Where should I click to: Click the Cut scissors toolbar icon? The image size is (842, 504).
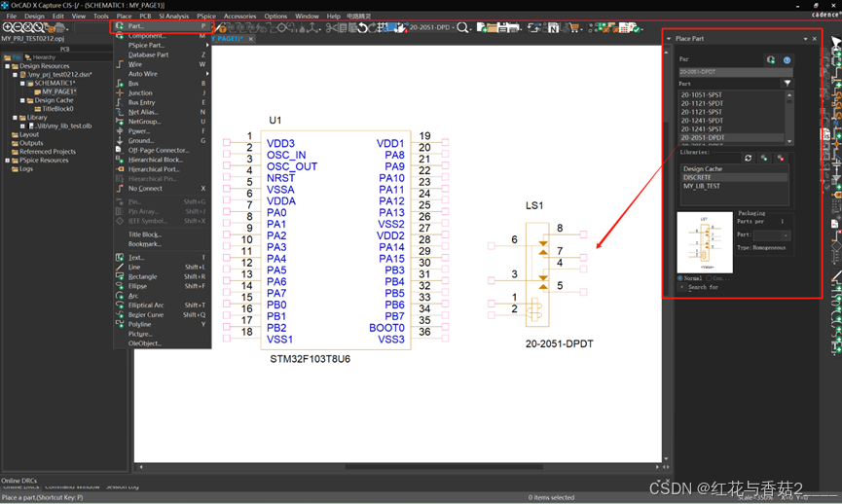point(332,27)
